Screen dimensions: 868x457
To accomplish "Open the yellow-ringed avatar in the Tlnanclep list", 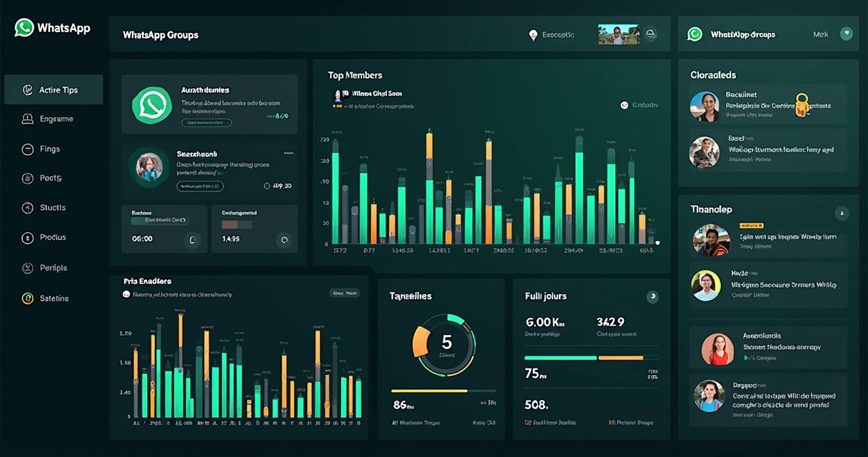I will tap(706, 286).
